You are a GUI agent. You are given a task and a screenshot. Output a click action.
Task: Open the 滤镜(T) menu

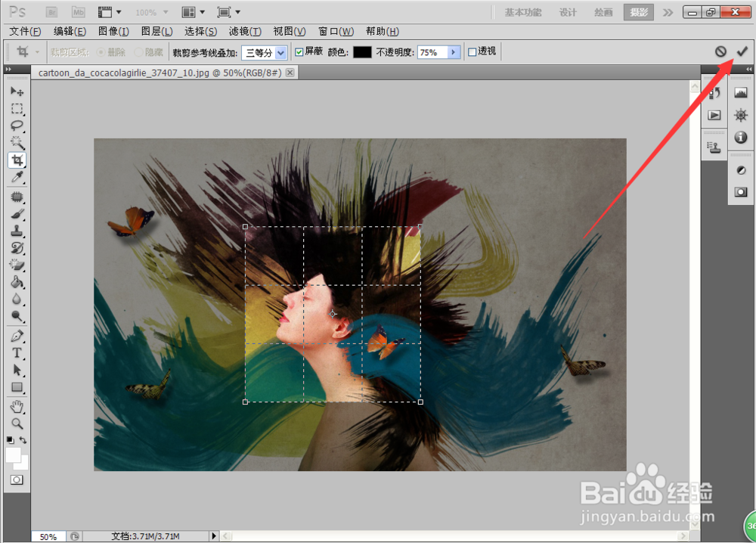(245, 31)
